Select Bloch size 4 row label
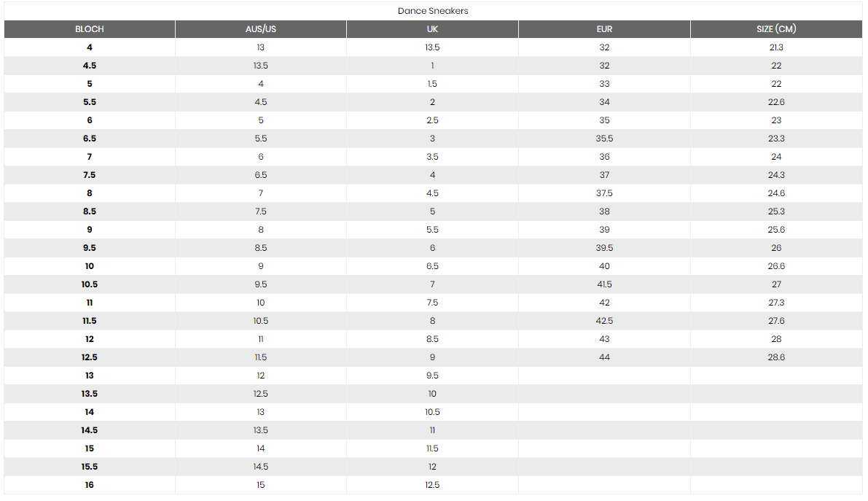This screenshot has width=868, height=501. coord(89,47)
